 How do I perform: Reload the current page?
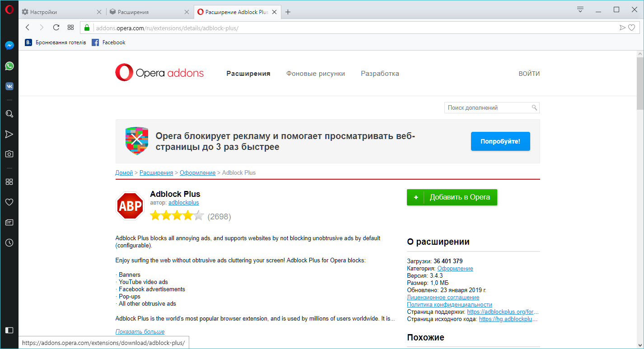[x=56, y=28]
